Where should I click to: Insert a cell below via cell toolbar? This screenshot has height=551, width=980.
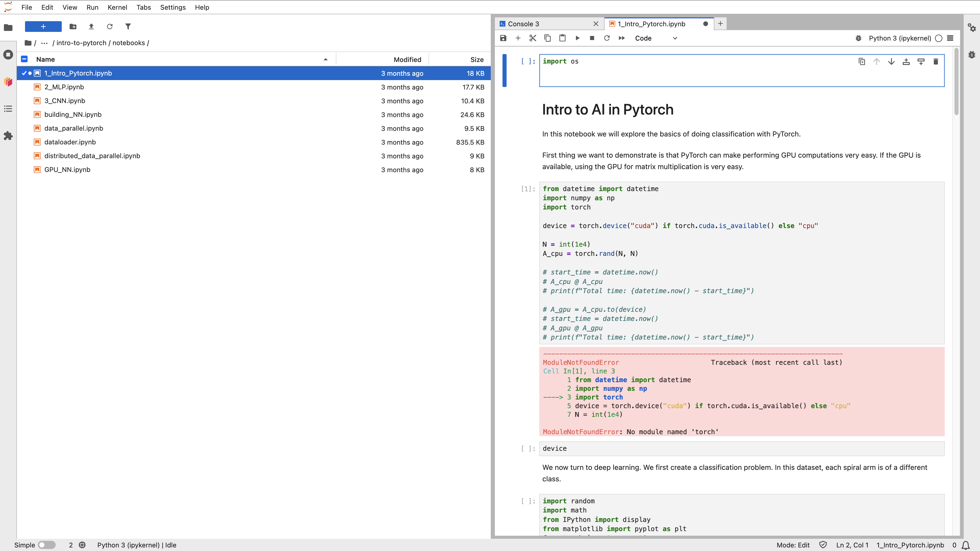921,61
